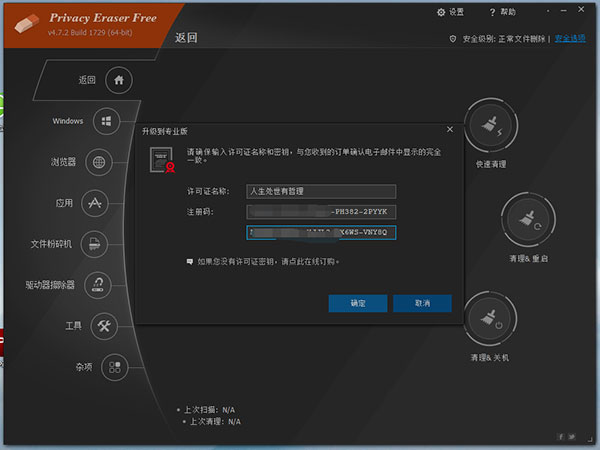The image size is (600, 450).
Task: Click the 返回 heading at top
Action: click(x=186, y=38)
